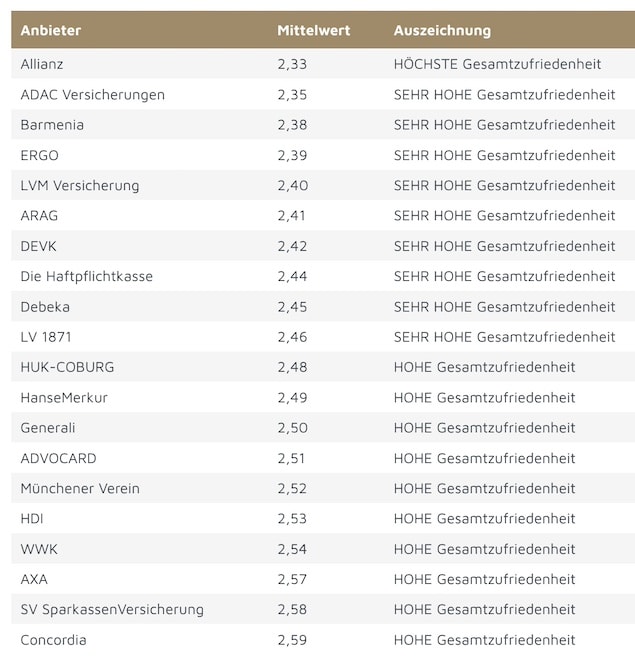Select SV SparkassenVersicherung provider cell
Screen dimensions: 635x656
coord(112,609)
